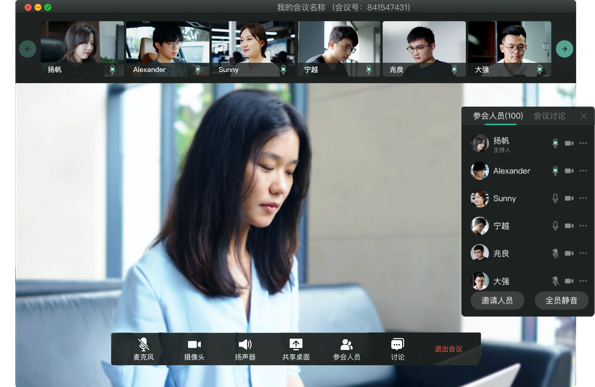
Task: Open the 扬声器 speaker settings
Action: click(x=245, y=349)
